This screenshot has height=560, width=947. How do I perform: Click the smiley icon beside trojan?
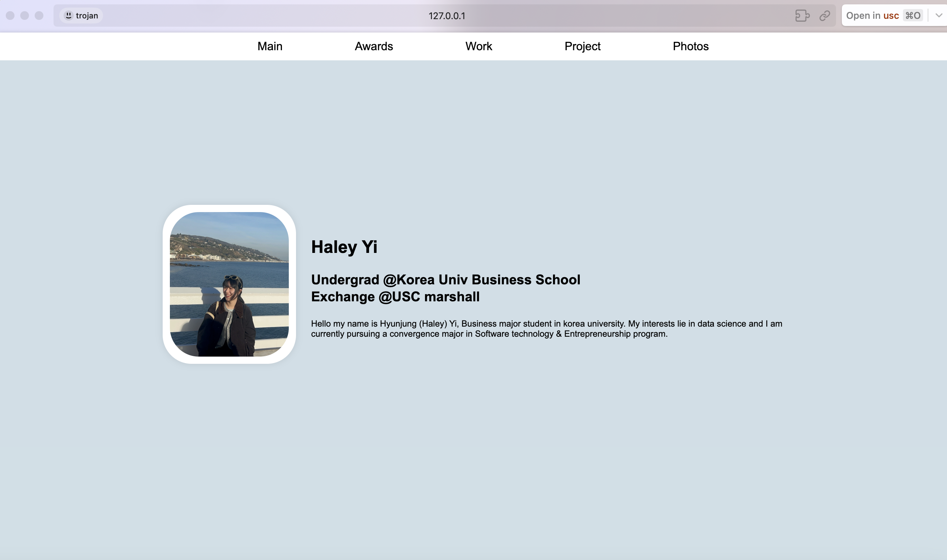68,16
